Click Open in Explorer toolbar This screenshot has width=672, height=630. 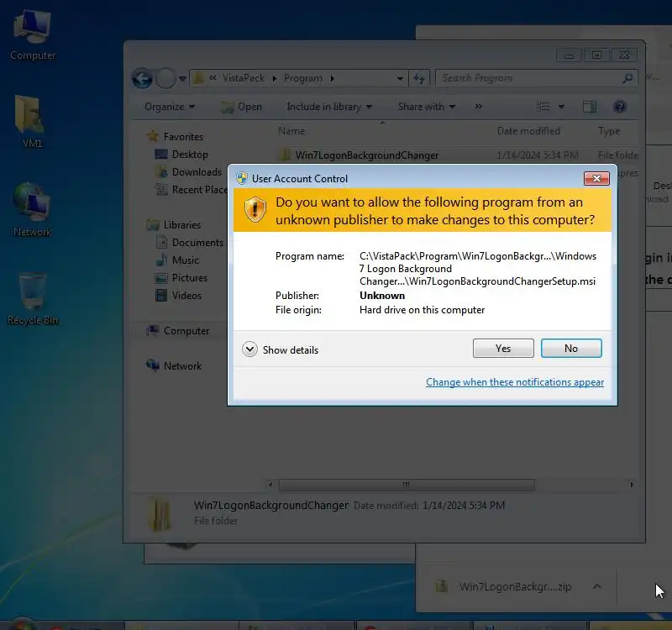tap(241, 107)
